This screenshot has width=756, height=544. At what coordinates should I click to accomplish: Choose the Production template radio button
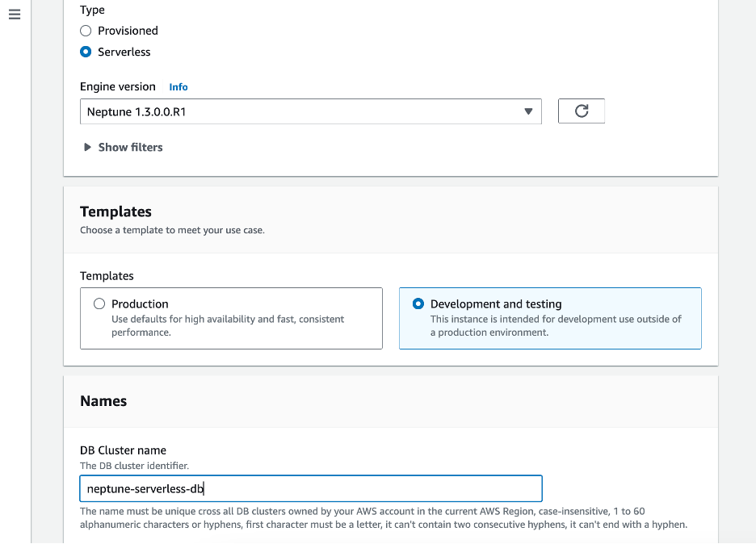99,304
